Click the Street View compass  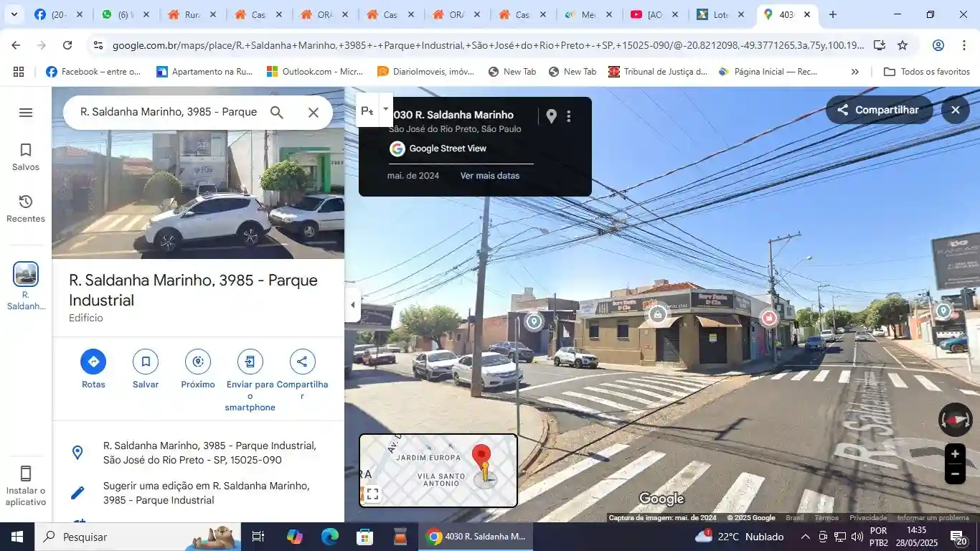(956, 420)
